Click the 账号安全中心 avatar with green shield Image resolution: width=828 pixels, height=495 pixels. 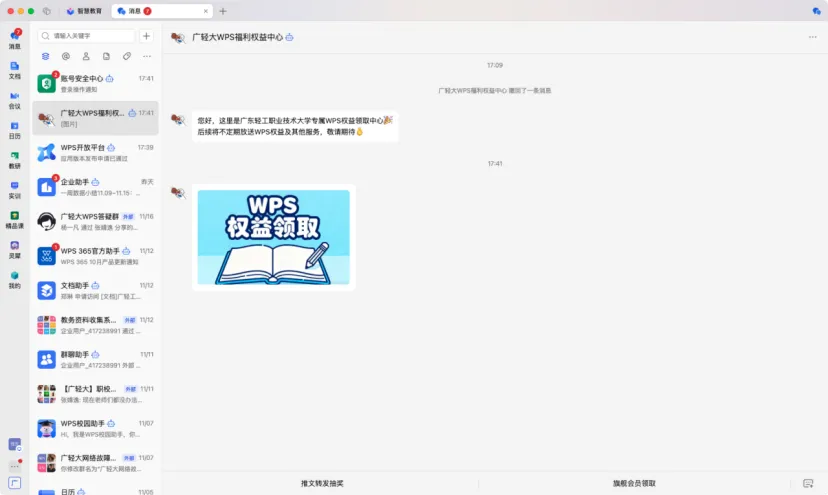click(x=46, y=83)
